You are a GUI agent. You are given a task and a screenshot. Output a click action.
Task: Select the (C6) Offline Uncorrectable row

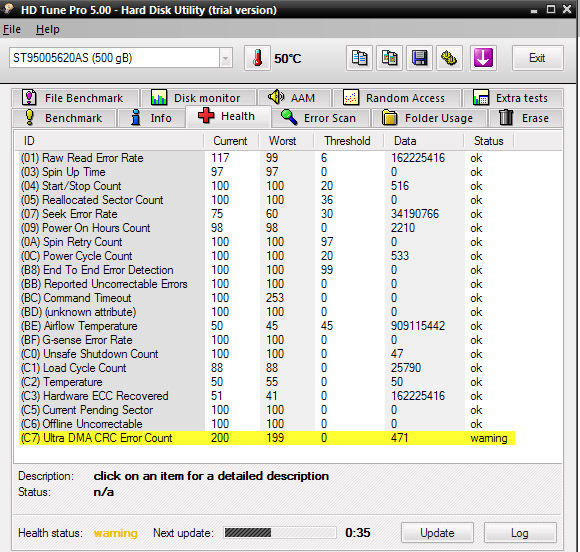[x=266, y=424]
